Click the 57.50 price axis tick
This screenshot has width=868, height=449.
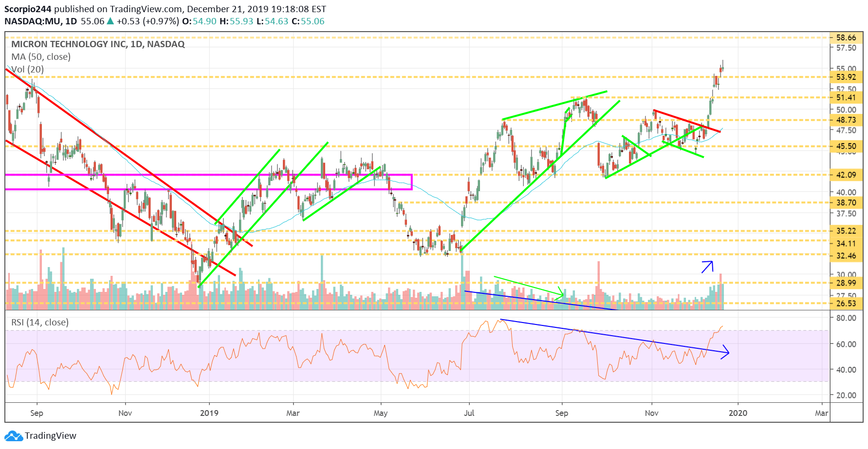click(x=846, y=48)
